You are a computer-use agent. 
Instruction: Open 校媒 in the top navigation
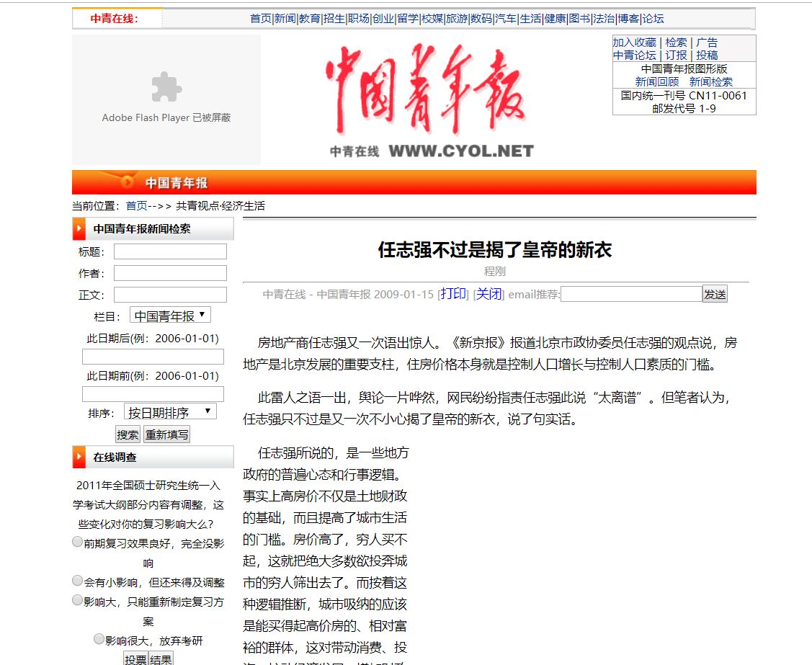pyautogui.click(x=432, y=19)
